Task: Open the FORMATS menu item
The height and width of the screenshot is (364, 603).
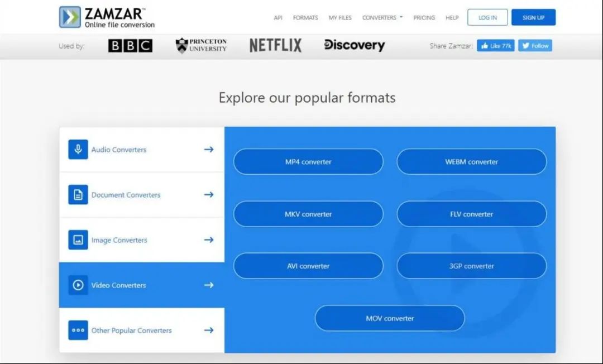Action: [x=305, y=17]
